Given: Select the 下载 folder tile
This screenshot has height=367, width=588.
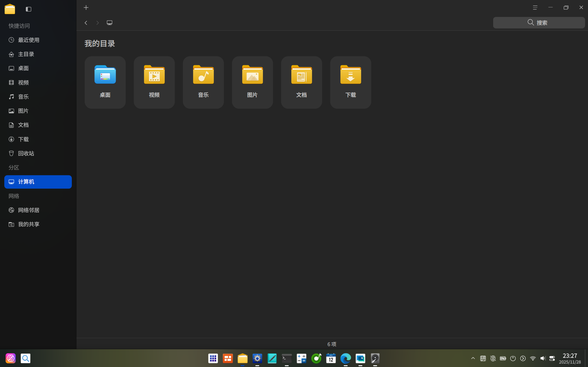Looking at the screenshot, I should click(350, 82).
